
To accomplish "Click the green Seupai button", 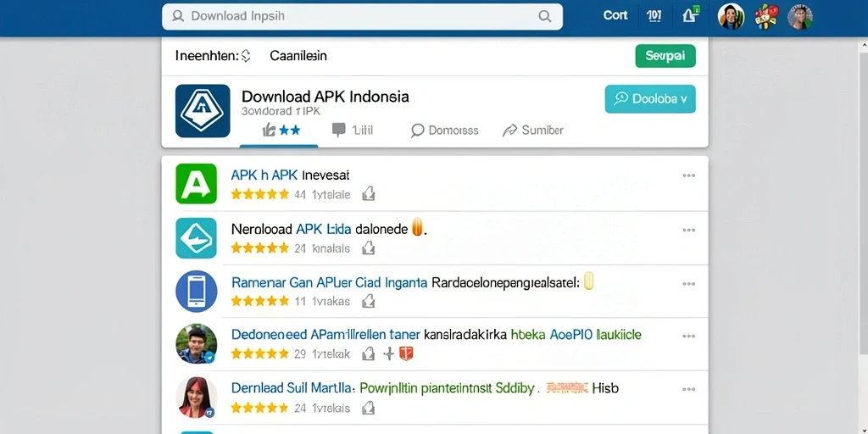I will 665,56.
